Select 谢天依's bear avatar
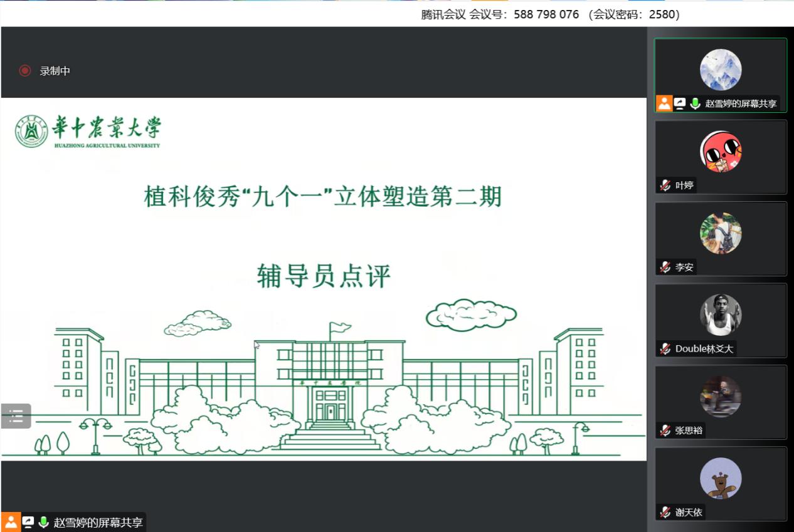 click(721, 478)
